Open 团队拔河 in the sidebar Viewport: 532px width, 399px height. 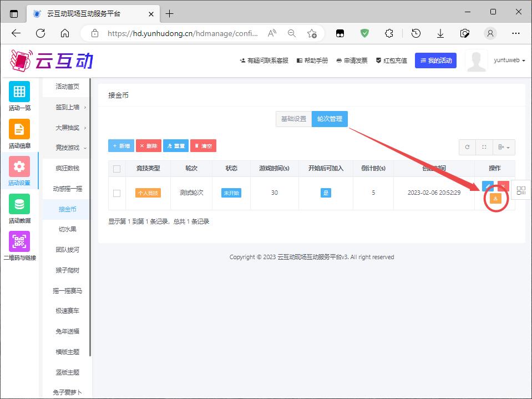pos(68,250)
